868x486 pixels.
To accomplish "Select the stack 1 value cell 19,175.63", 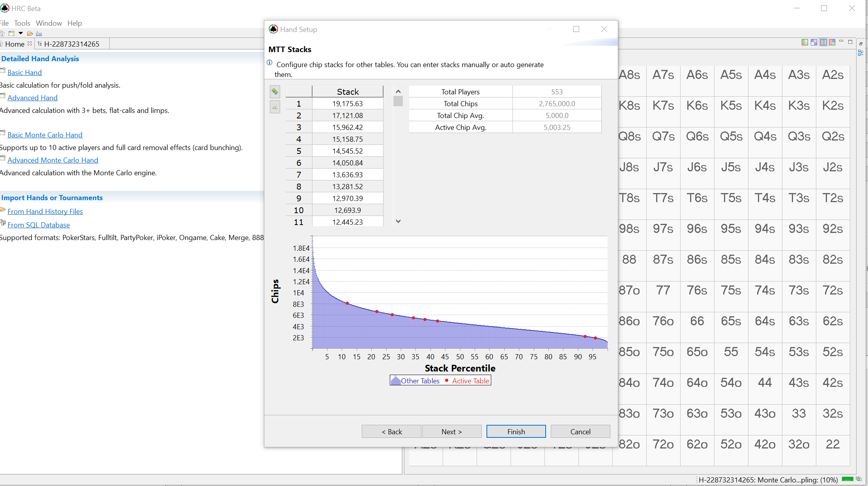I will [x=347, y=103].
